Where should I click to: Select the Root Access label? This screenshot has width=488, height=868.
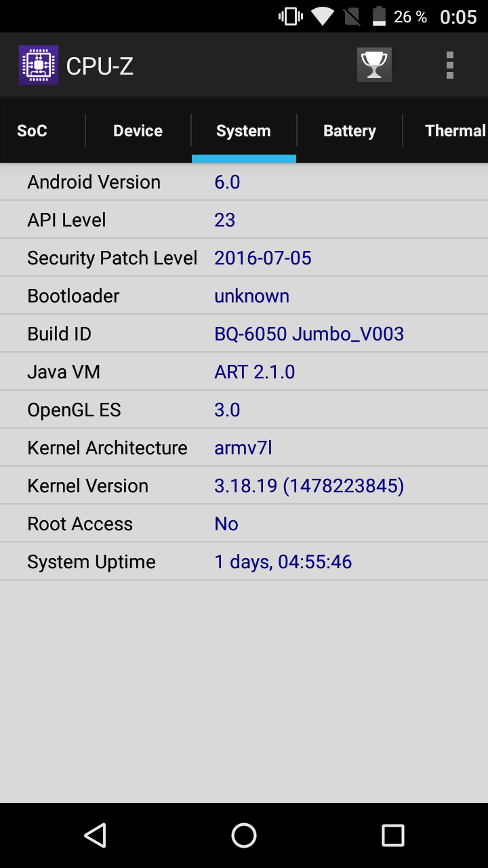coord(80,524)
